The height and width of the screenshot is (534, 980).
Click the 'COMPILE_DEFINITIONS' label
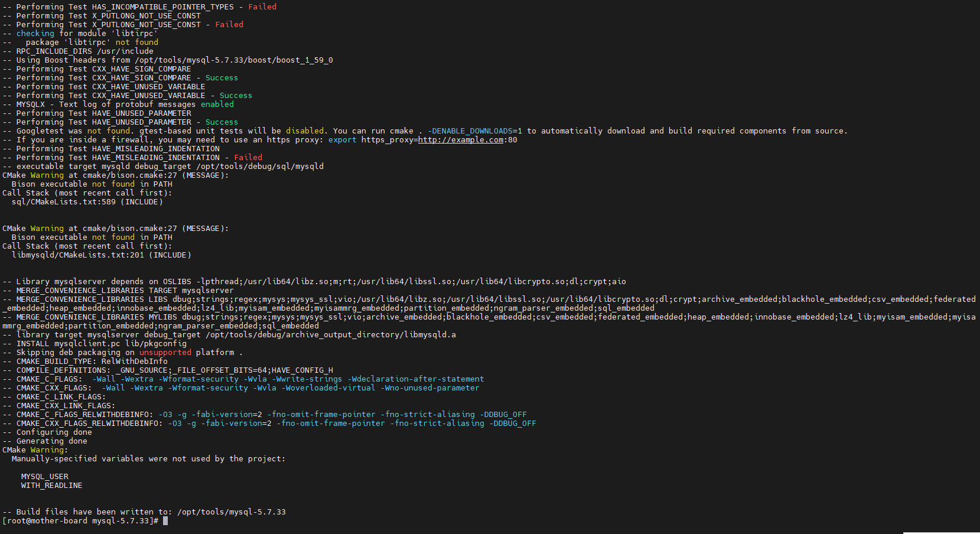pos(63,370)
